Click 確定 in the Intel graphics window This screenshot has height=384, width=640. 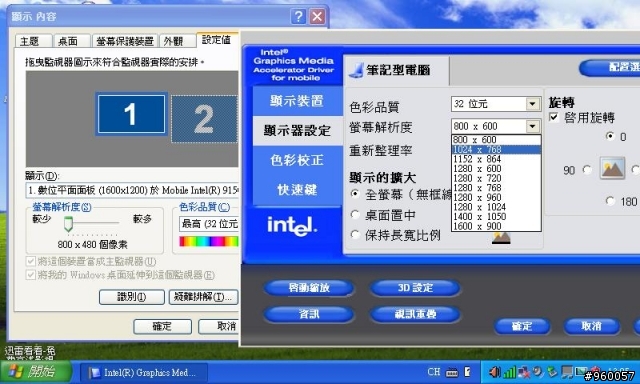522,326
